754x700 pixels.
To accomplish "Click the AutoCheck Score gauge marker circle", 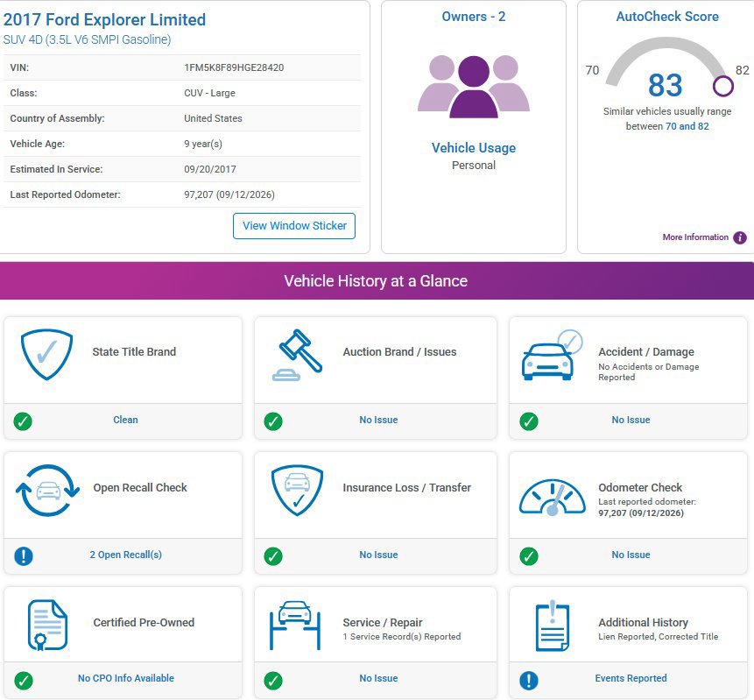I will point(722,87).
